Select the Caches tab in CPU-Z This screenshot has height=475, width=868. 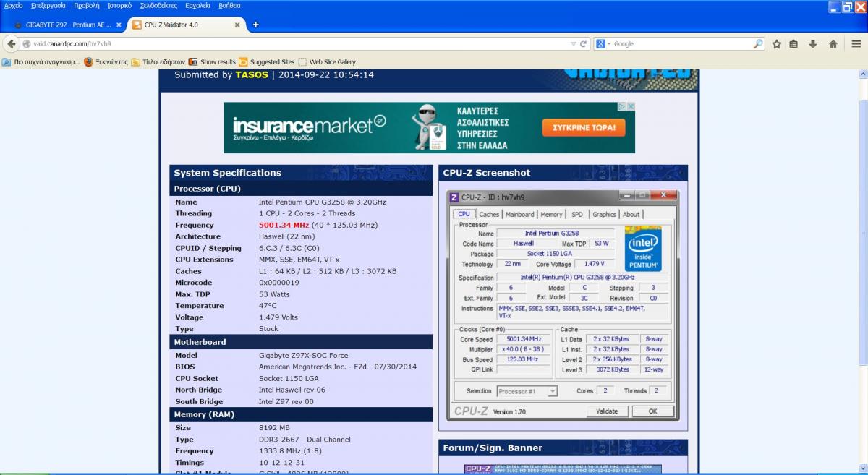[489, 214]
